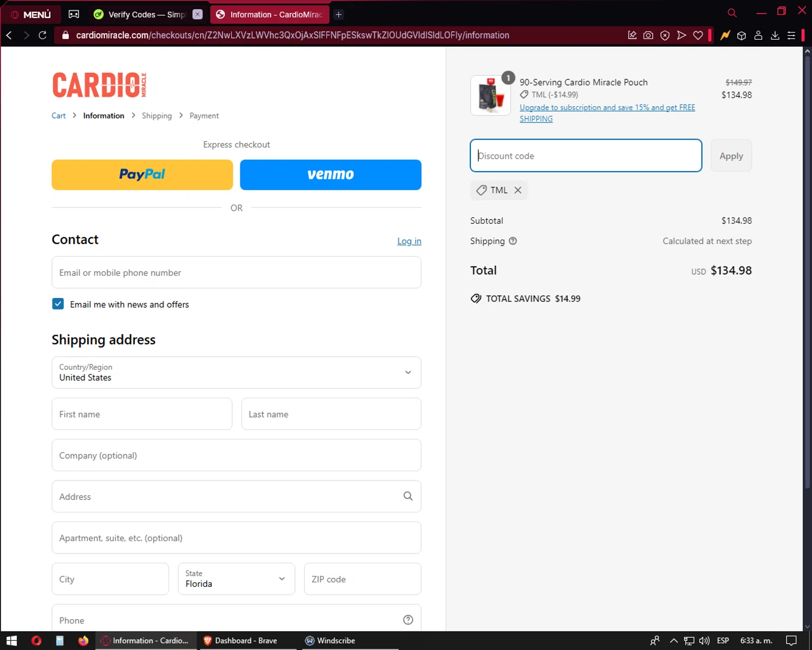Bookmark page with the heart icon
812x650 pixels.
pyautogui.click(x=698, y=35)
